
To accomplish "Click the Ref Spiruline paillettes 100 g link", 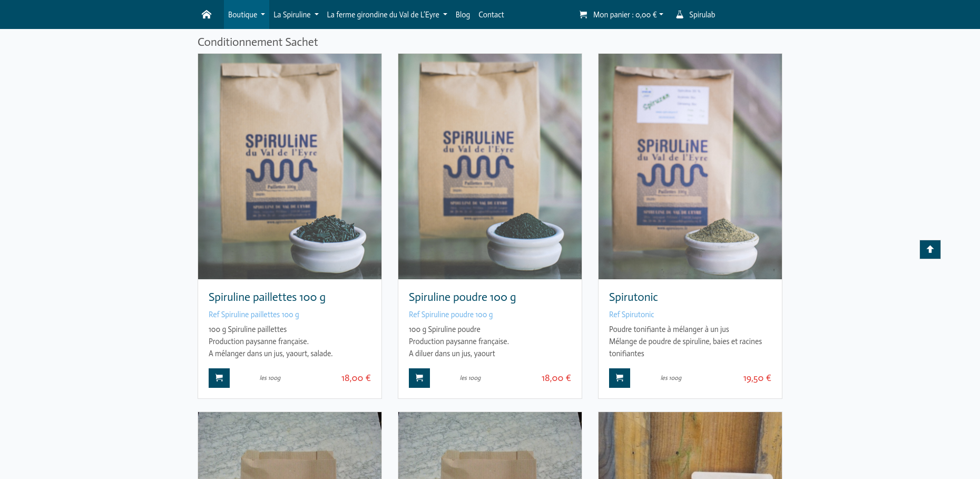I will pyautogui.click(x=253, y=314).
